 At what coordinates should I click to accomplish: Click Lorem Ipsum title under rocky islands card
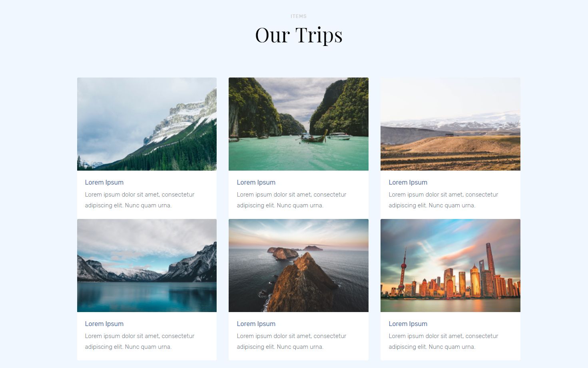256,324
